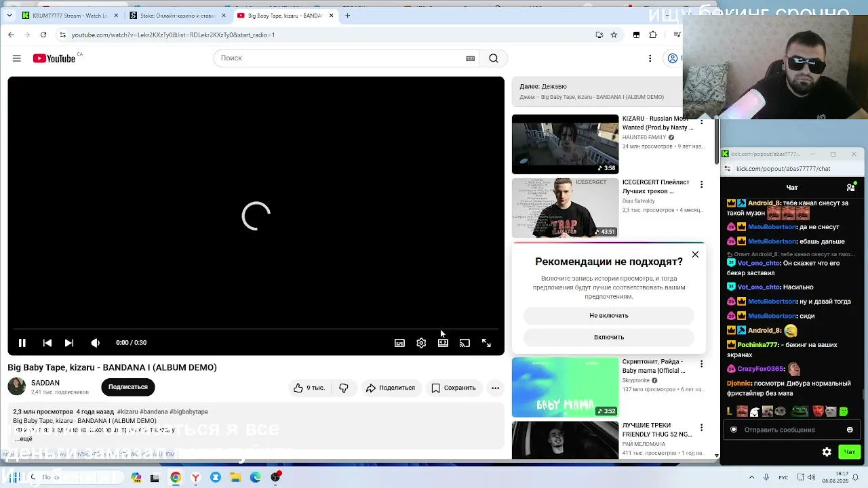Viewport: 868px width, 488px height.
Task: Open Kick chat settings gear
Action: [827, 452]
